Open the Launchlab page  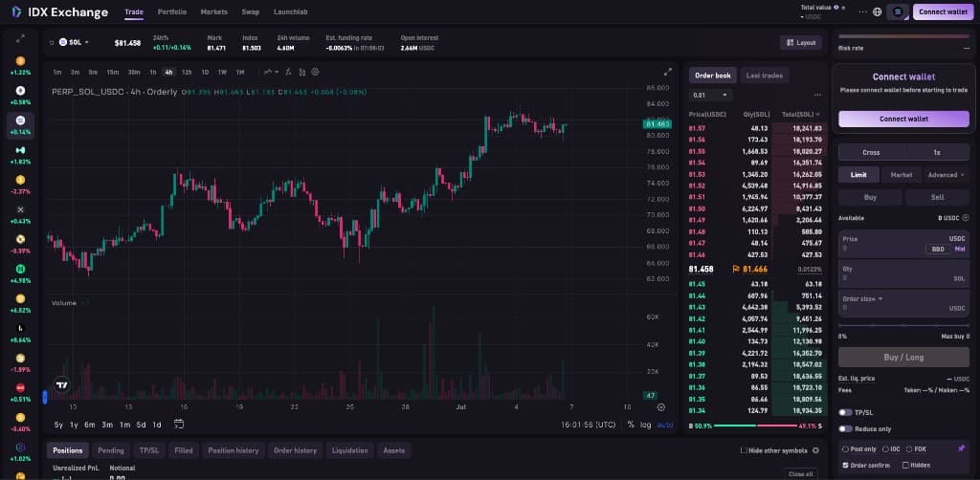click(291, 11)
